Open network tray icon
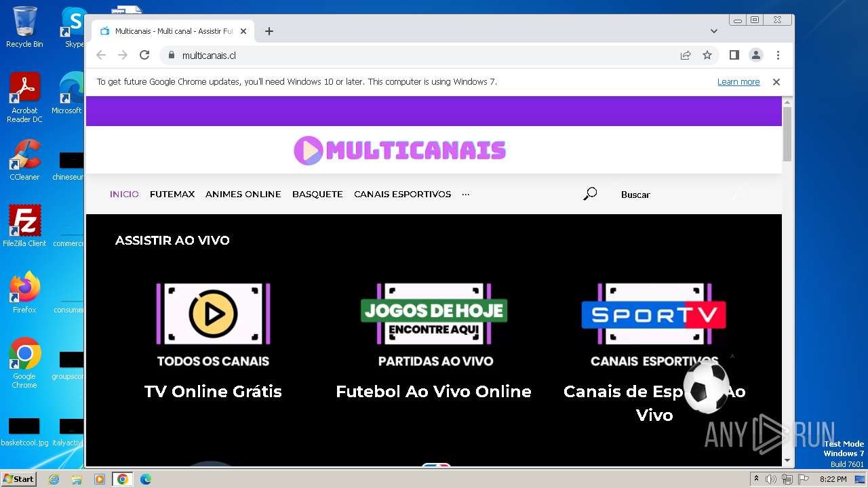Viewport: 868px width, 488px height. click(787, 479)
